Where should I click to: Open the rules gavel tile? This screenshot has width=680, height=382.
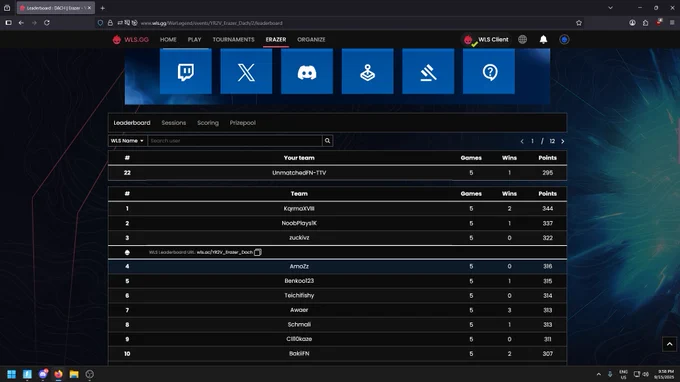click(428, 71)
